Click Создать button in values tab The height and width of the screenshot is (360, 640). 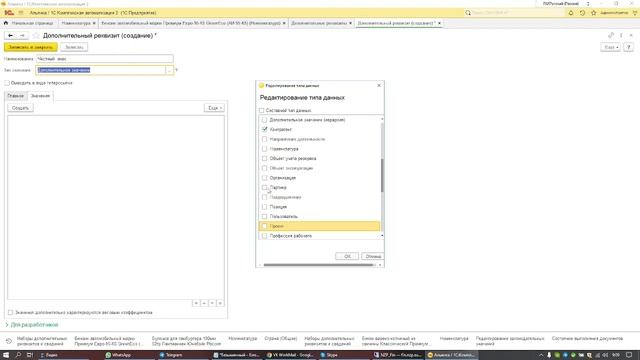pos(20,108)
